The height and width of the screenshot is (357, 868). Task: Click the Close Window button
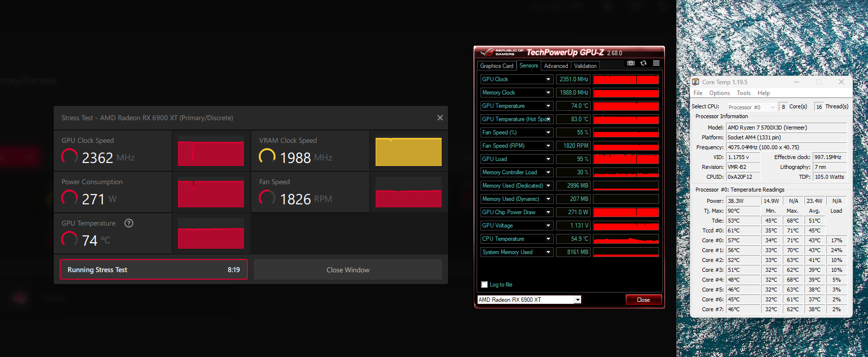click(x=347, y=270)
